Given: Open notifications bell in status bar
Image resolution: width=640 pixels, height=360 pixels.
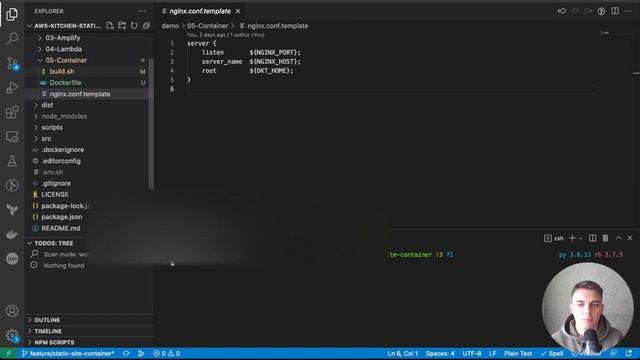Looking at the screenshot, I should point(629,353).
